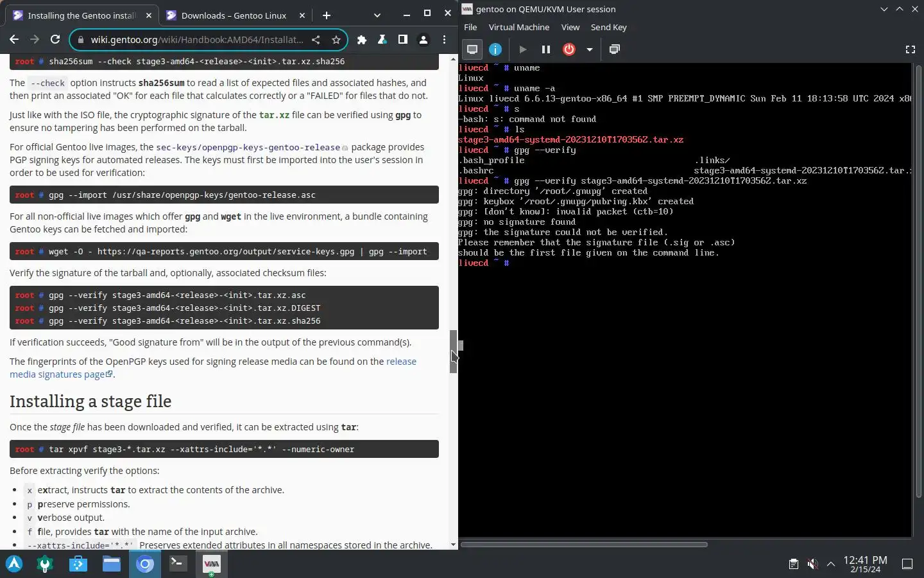The width and height of the screenshot is (924, 578).
Task: Focus the virt-manager taskbar button
Action: click(212, 564)
